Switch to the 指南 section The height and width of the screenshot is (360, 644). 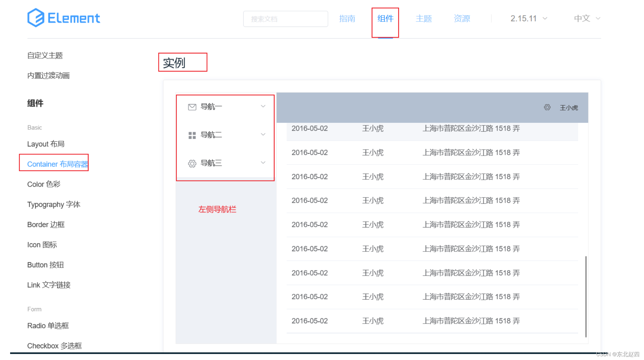(x=347, y=19)
